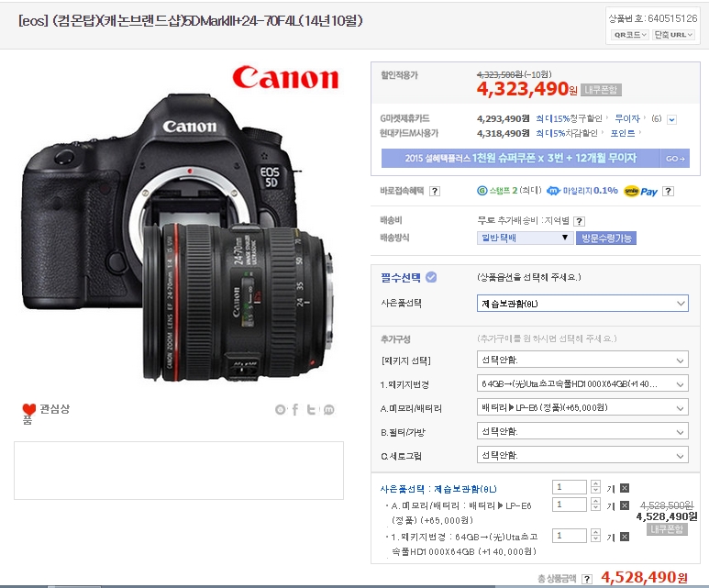Click the 방문수령가능 button
Image resolution: width=709 pixels, height=588 pixels.
click(606, 238)
